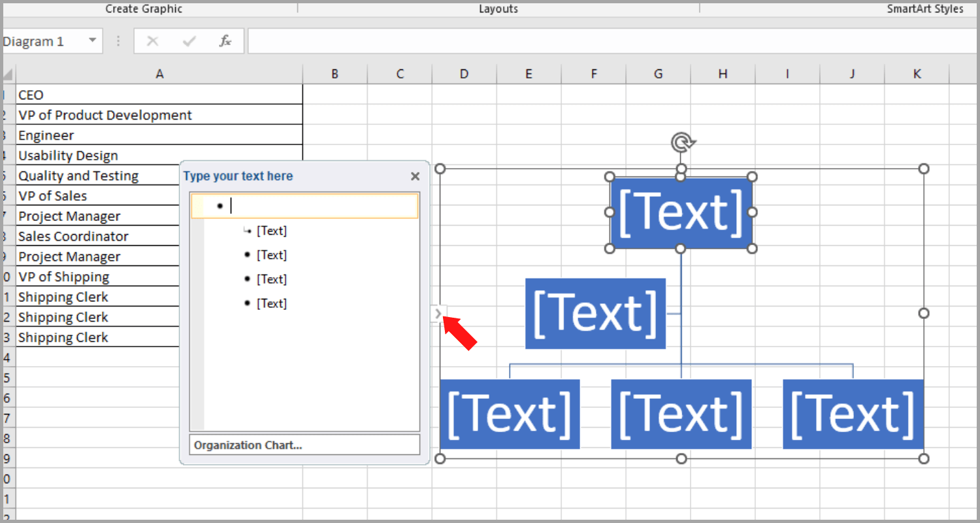Select the second-level indented [Text] bullet

point(272,230)
